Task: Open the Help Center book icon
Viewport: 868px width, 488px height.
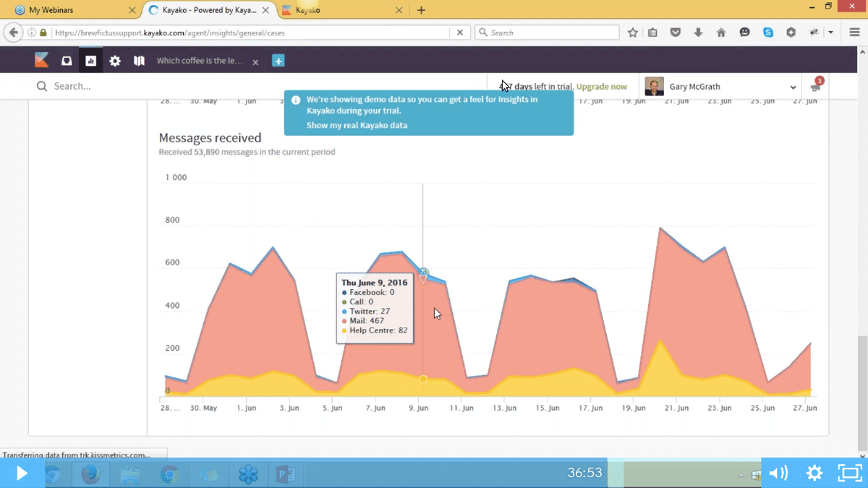Action: tap(139, 61)
